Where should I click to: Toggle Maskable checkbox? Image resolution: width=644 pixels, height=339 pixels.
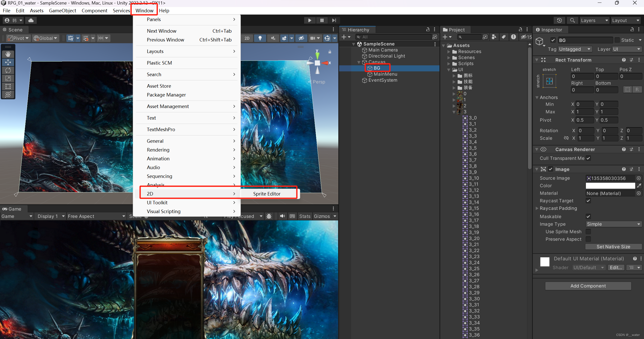pos(588,216)
